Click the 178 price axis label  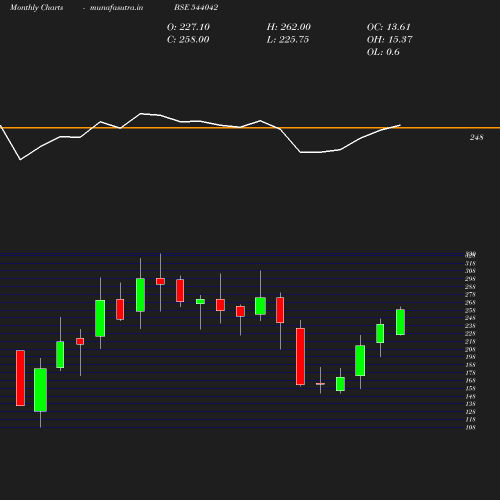470,373
